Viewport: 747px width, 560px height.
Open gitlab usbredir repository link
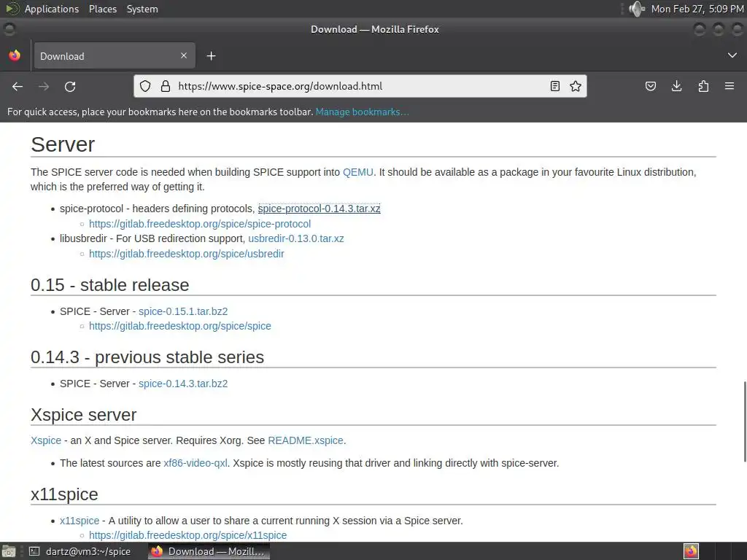pos(186,254)
